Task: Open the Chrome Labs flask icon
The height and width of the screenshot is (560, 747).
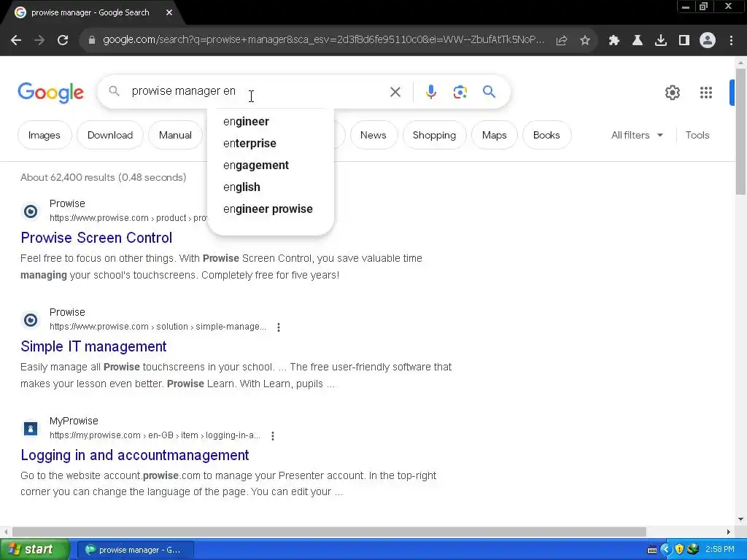Action: point(637,41)
